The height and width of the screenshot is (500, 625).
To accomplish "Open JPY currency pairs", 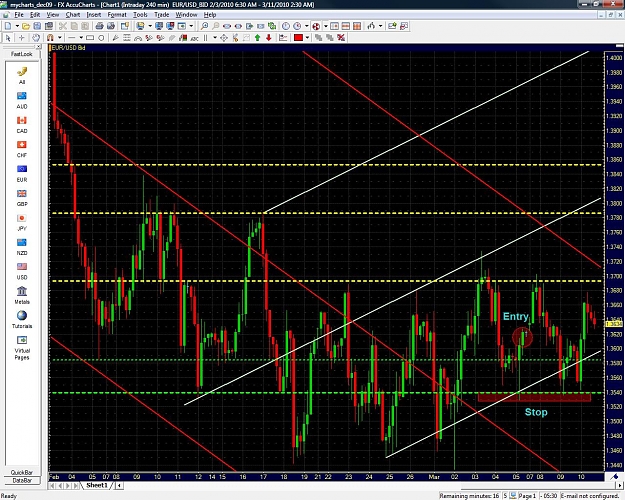I will 22,222.
